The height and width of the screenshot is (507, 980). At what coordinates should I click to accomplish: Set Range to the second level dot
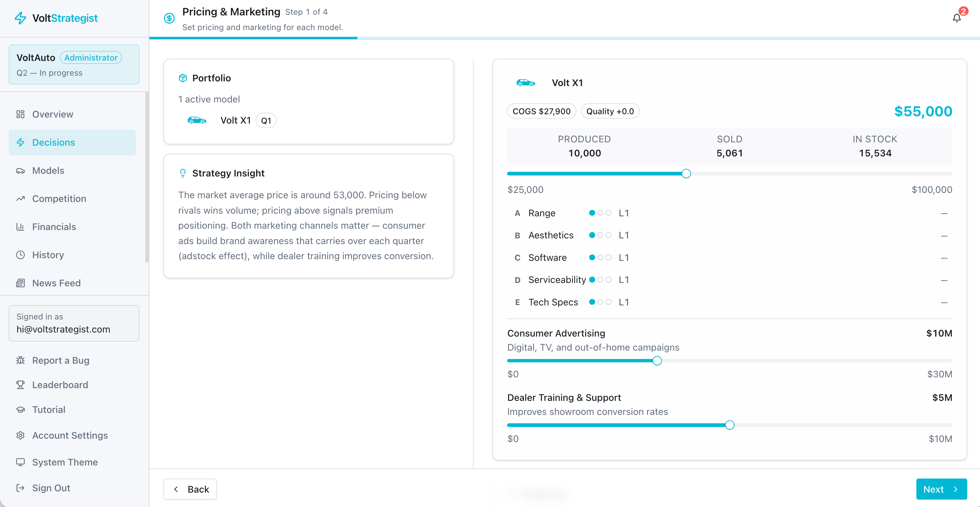601,213
